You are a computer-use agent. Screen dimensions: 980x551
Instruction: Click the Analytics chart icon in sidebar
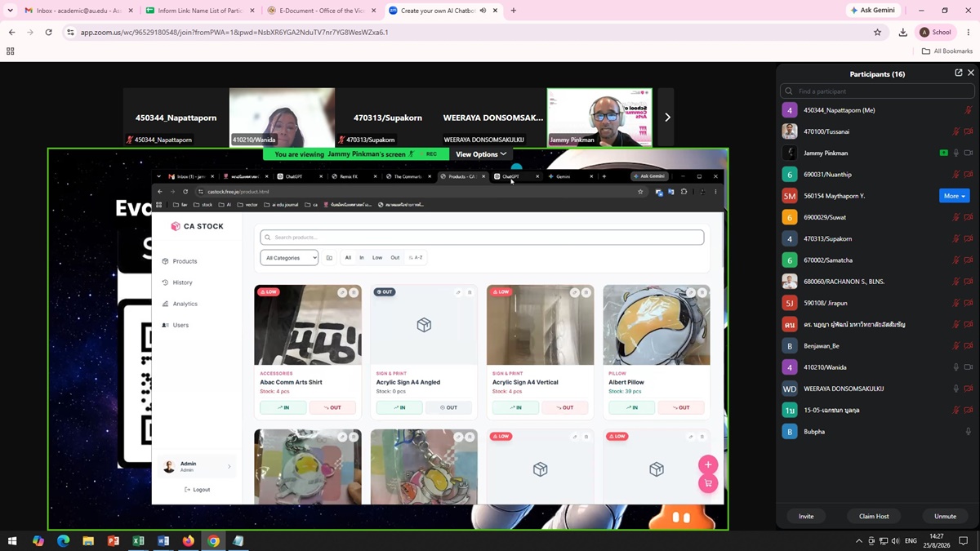[166, 304]
